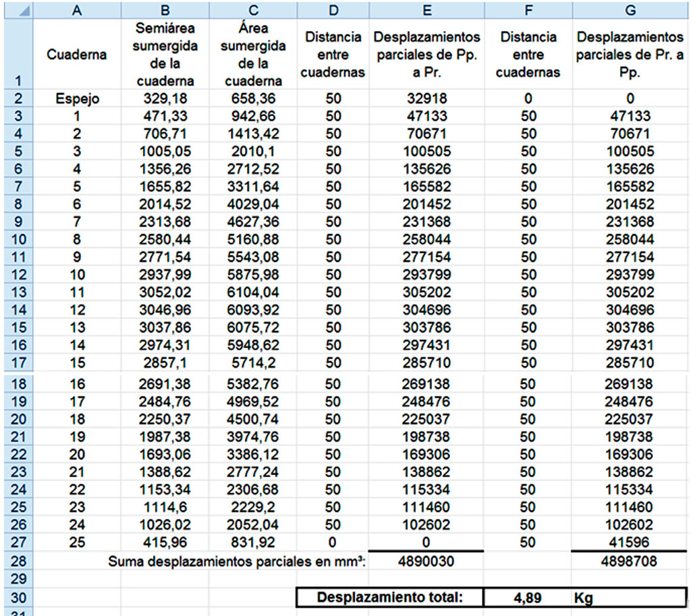Select cell containing 942,66
The image size is (691, 616).
point(253,116)
